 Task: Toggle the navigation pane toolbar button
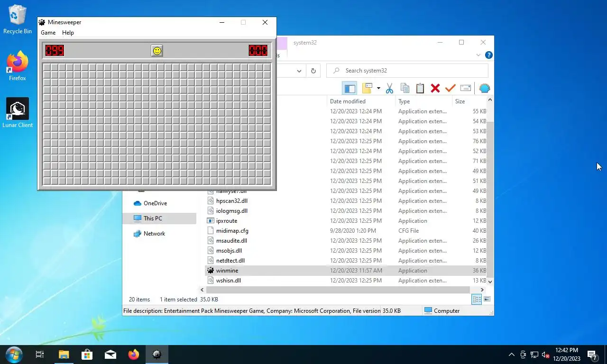[349, 88]
